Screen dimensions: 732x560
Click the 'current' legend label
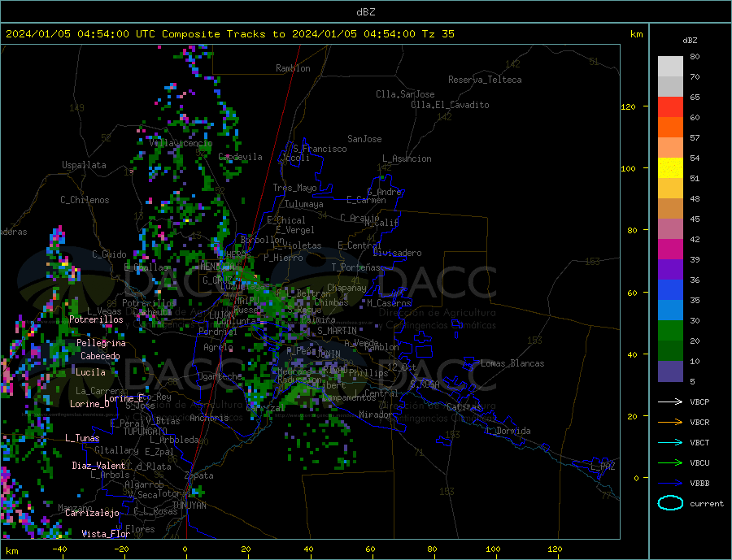tap(706, 504)
